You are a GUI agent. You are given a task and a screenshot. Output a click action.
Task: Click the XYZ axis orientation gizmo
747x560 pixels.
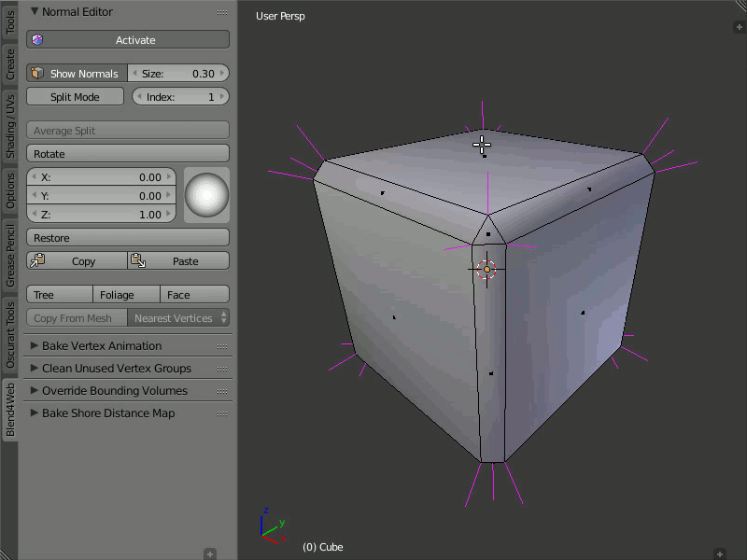pos(270,526)
